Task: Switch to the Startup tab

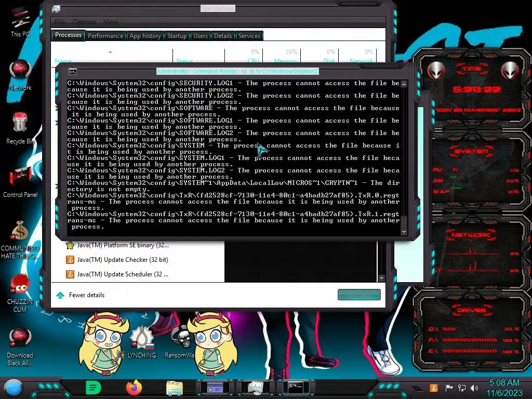Action: [177, 36]
